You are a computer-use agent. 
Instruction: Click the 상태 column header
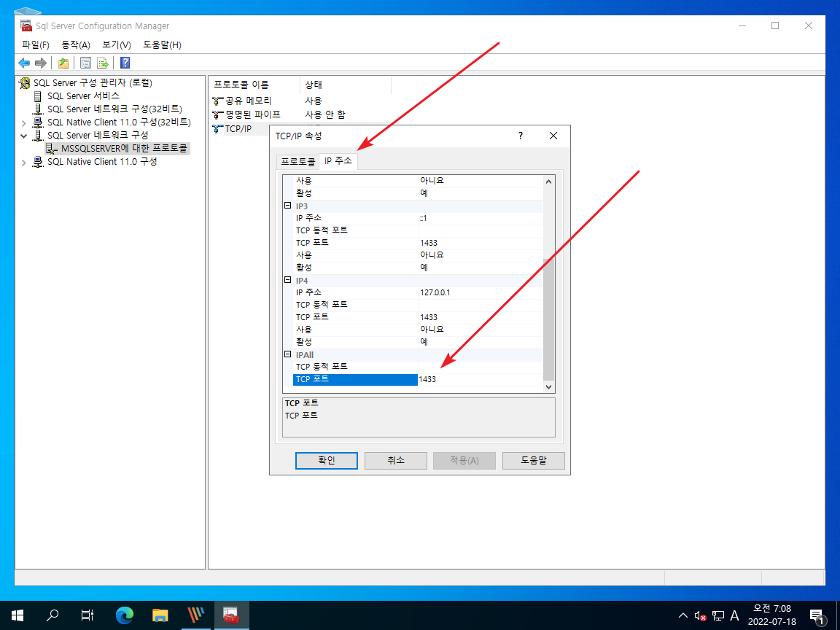coord(345,85)
